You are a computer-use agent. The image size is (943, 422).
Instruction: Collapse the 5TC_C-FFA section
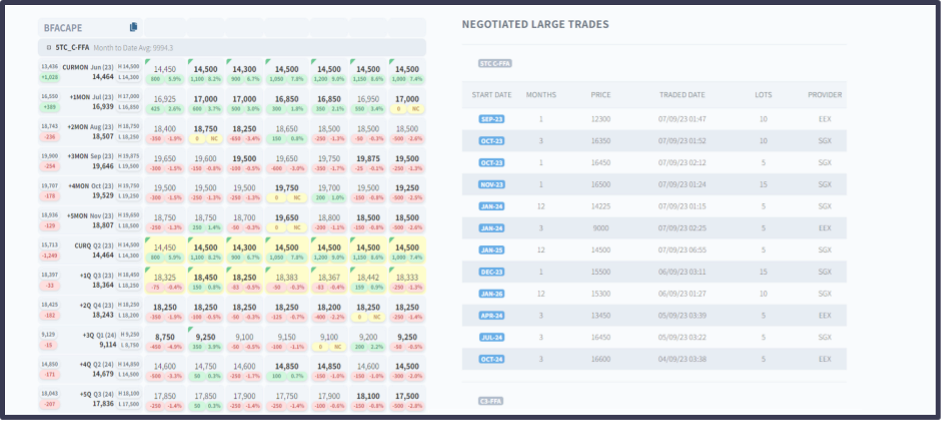(49, 47)
